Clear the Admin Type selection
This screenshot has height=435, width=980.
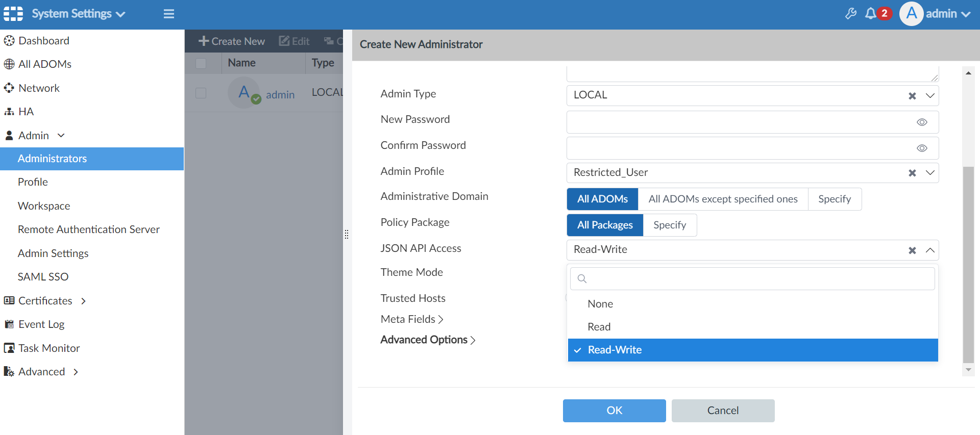tap(912, 96)
